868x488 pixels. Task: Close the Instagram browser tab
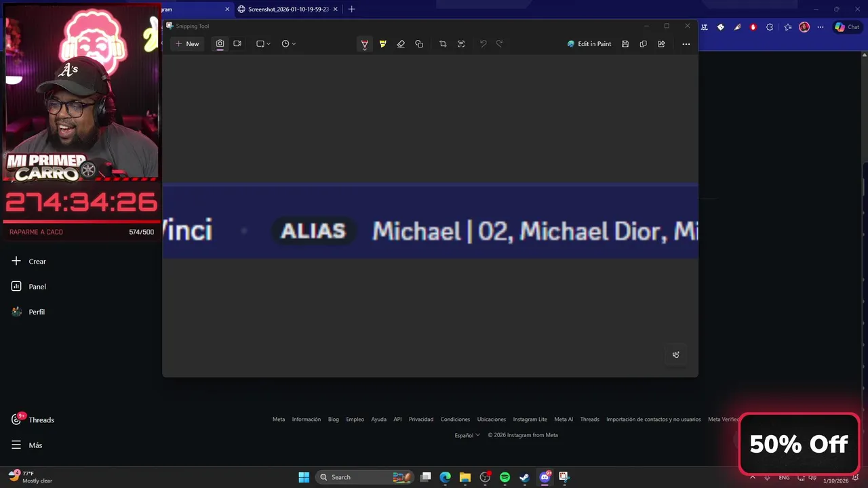[227, 9]
